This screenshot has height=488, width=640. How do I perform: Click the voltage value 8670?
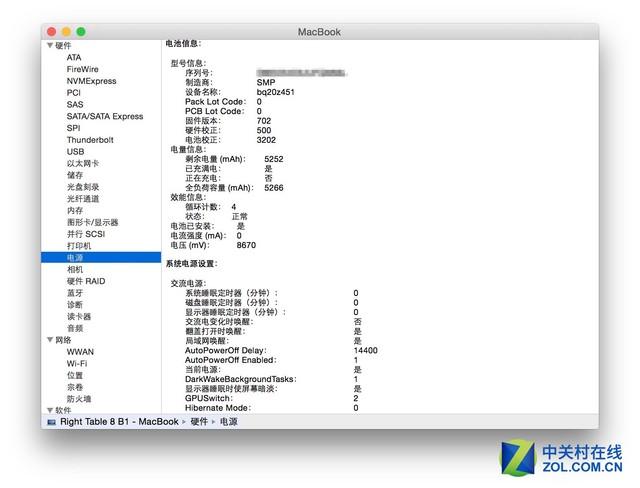coord(246,245)
